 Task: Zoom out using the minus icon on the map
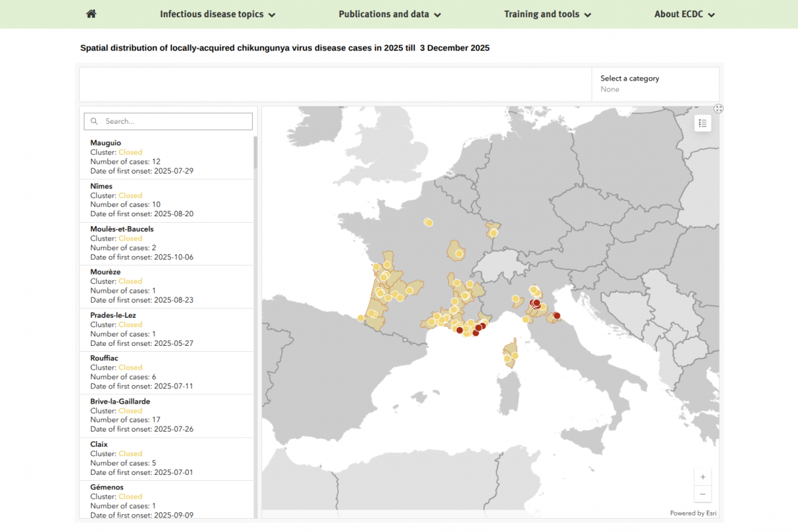click(702, 494)
